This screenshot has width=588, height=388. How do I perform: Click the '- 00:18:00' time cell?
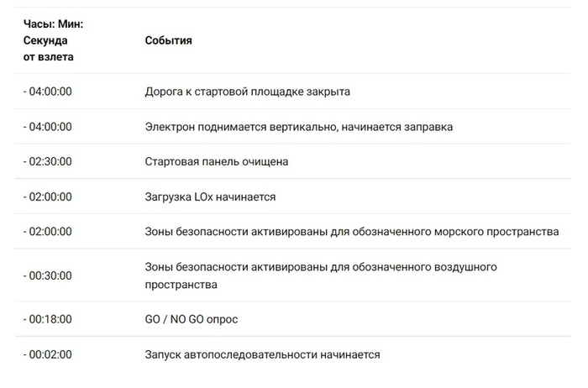[48, 319]
